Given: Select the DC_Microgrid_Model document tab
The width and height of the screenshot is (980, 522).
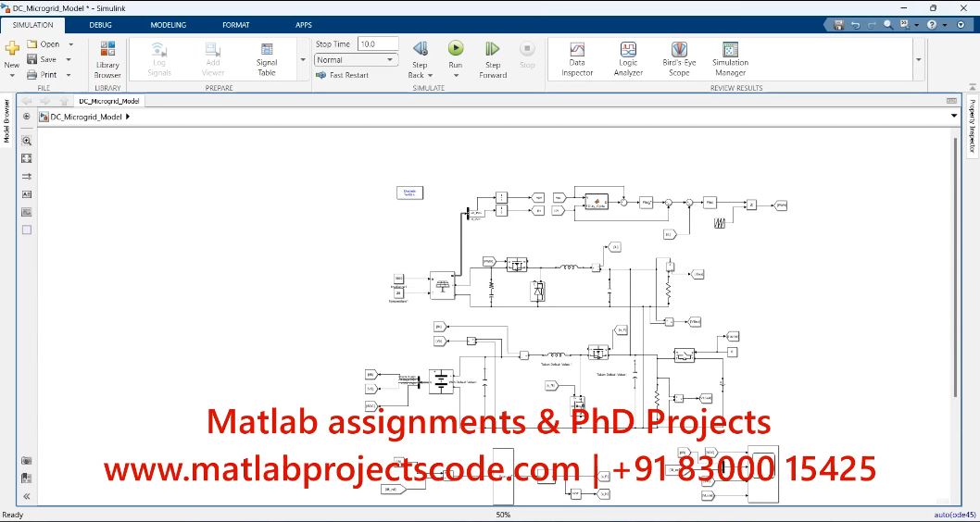Looking at the screenshot, I should click(109, 101).
